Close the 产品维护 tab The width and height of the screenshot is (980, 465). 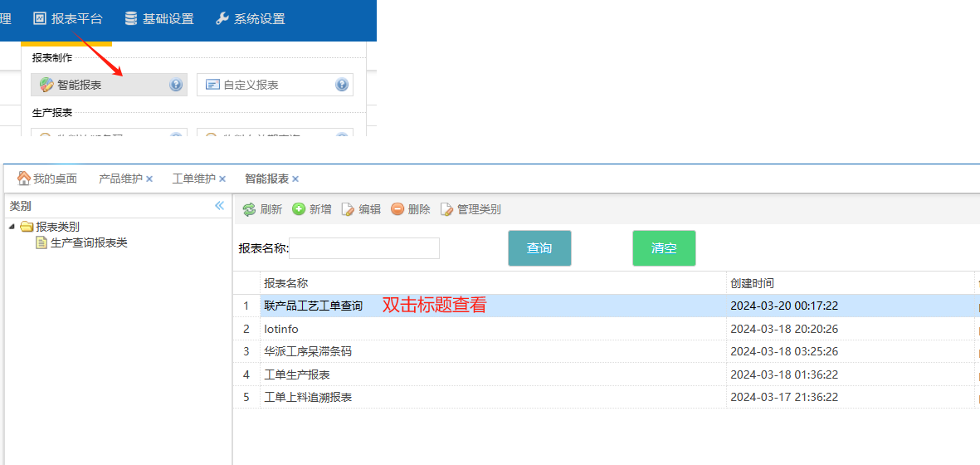[149, 179]
